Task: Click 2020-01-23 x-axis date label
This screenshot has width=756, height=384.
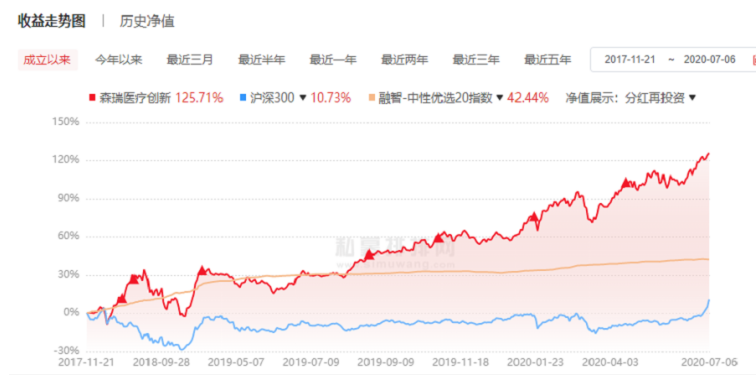Action: click(x=536, y=362)
